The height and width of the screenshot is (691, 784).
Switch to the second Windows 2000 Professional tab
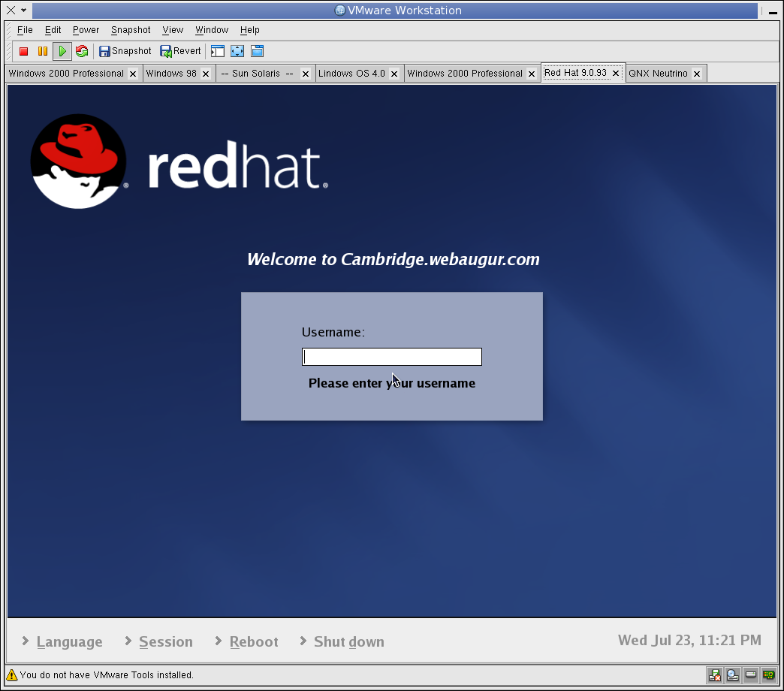point(465,74)
